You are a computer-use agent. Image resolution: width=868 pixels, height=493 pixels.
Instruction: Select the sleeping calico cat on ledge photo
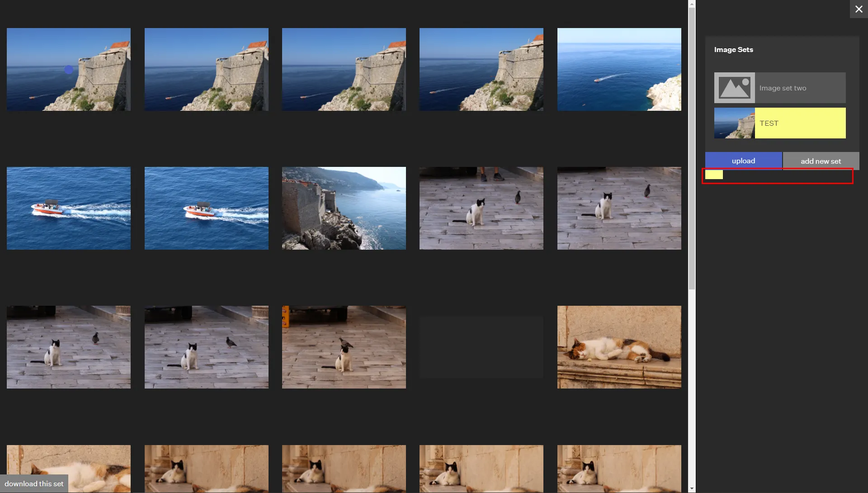pyautogui.click(x=619, y=347)
